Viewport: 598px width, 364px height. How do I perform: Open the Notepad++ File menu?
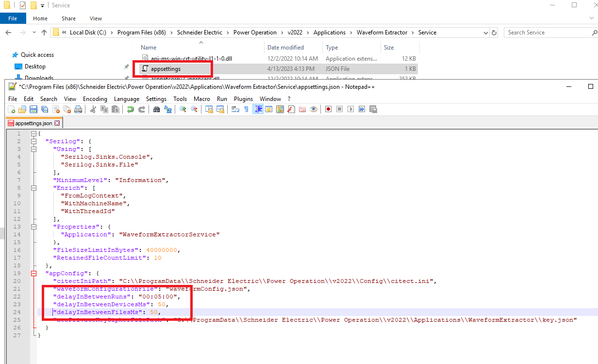[13, 99]
